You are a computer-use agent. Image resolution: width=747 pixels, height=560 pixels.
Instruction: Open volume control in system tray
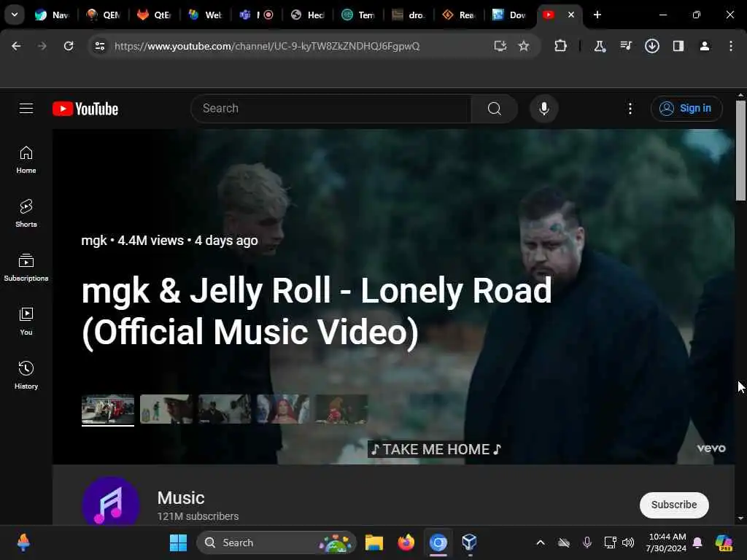click(628, 542)
